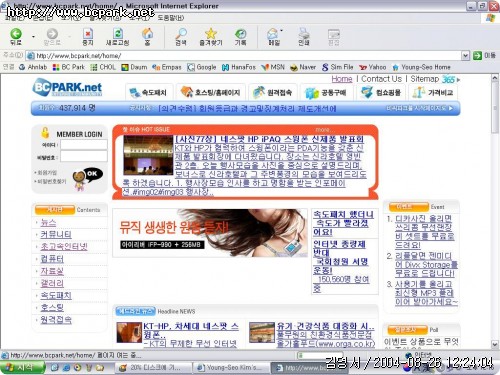This screenshot has width=500, height=375.
Task: Open 원격접속 link in Contents sidebar
Action: pos(56,320)
